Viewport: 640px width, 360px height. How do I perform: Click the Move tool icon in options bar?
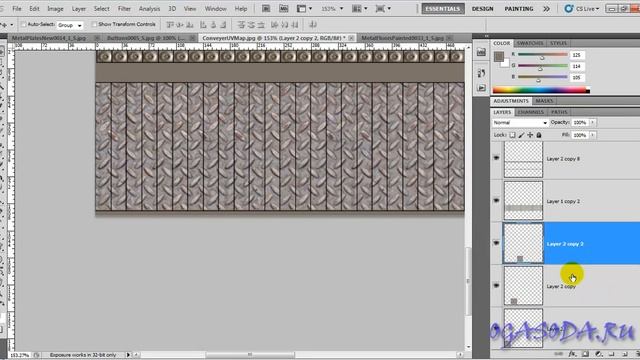point(4,25)
